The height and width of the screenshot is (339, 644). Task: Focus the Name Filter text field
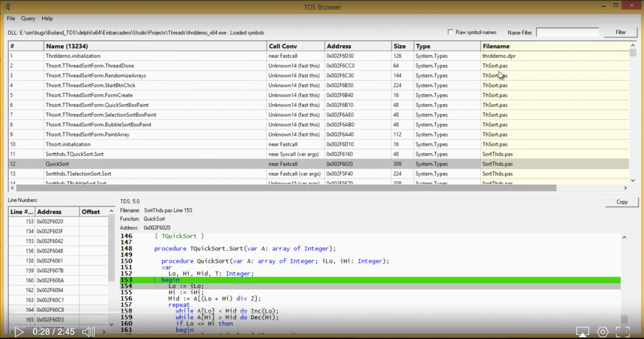(x=567, y=33)
